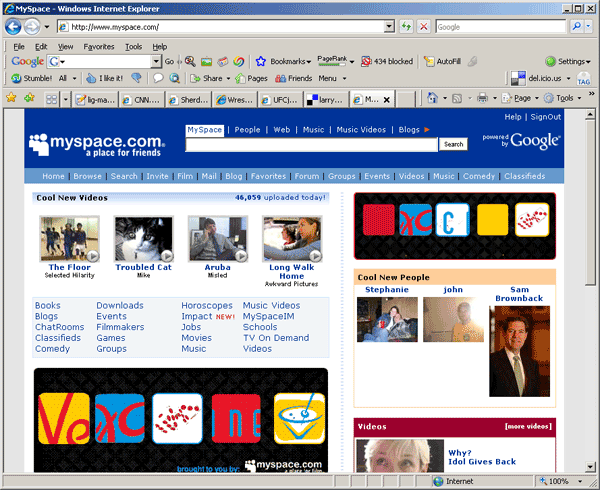Click the green Refresh page icon
600x490 pixels.
[406, 26]
